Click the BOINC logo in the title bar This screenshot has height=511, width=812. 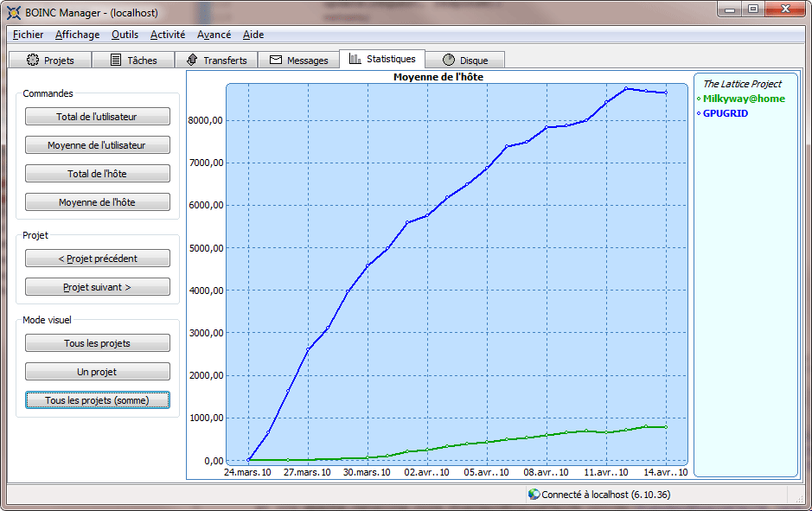13,12
